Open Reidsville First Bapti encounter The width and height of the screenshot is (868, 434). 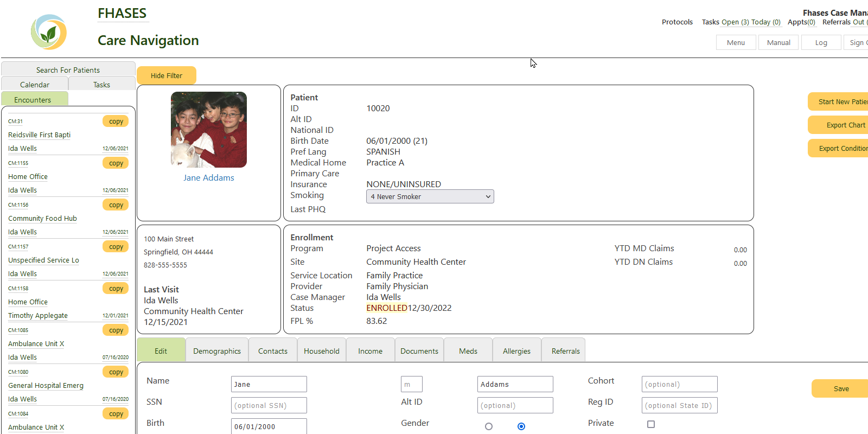tap(39, 135)
